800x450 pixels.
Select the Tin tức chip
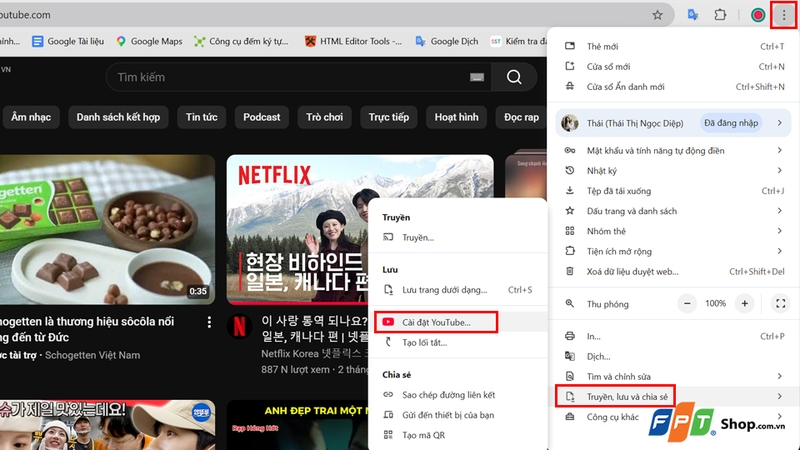point(202,117)
